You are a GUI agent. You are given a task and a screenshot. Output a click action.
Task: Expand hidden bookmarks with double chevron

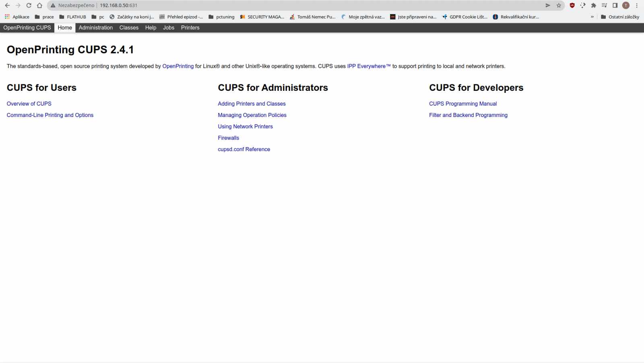(x=592, y=17)
